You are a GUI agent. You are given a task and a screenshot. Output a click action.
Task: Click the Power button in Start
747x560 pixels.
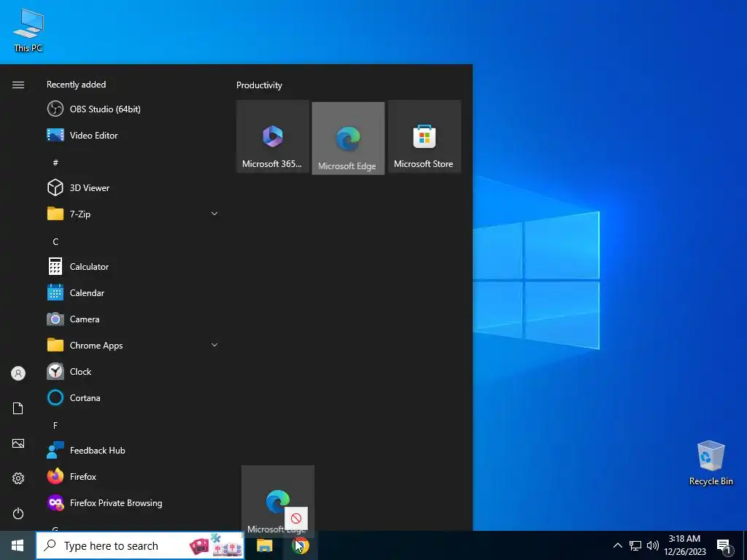(x=18, y=513)
